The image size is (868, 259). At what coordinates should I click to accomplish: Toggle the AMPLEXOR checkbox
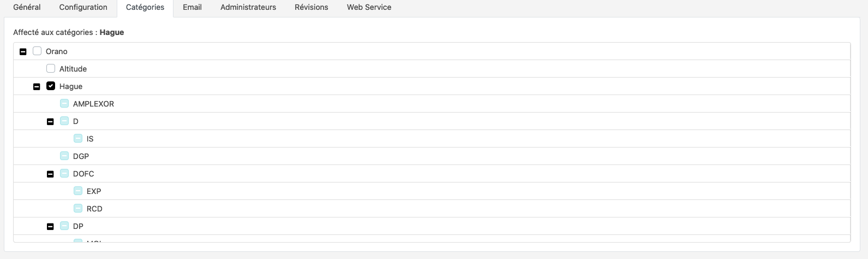click(64, 104)
